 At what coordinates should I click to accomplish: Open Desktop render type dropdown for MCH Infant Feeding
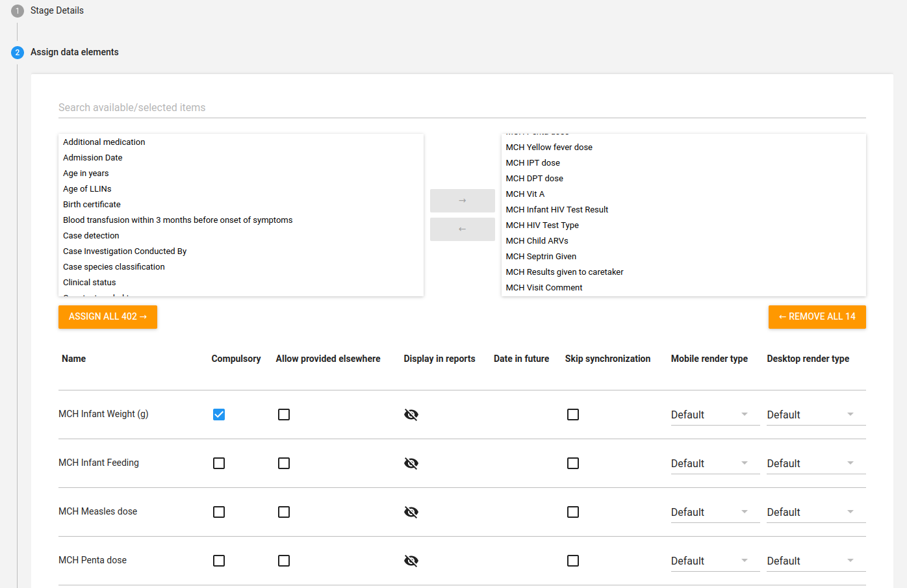[x=816, y=463]
